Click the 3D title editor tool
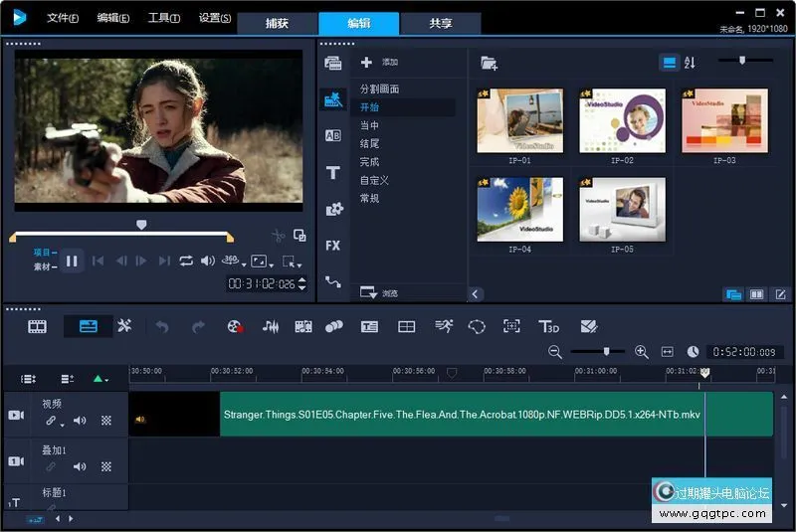Viewport: 796px width, 532px height. pyautogui.click(x=548, y=326)
